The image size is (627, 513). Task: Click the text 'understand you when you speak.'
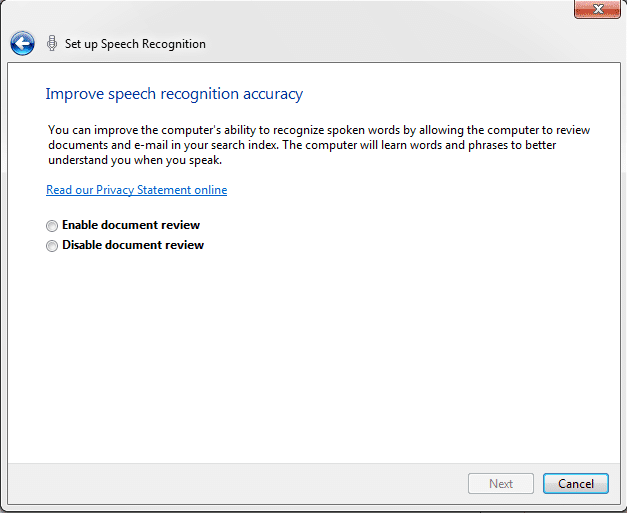pyautogui.click(x=135, y=160)
